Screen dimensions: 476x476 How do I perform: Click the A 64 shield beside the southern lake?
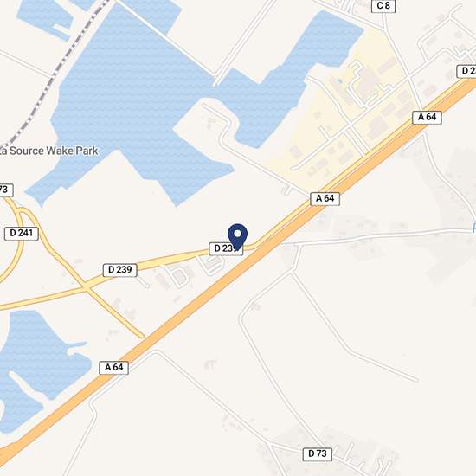[x=114, y=368]
